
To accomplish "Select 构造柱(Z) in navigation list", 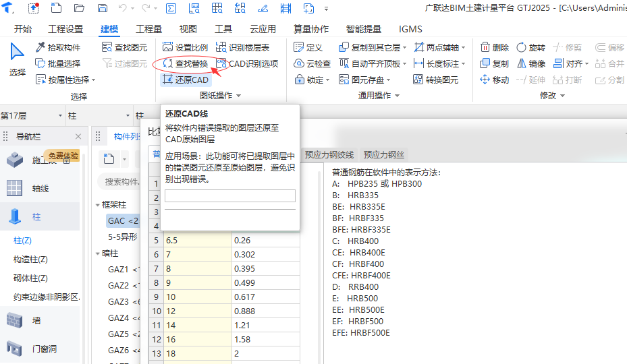I will [x=31, y=260].
